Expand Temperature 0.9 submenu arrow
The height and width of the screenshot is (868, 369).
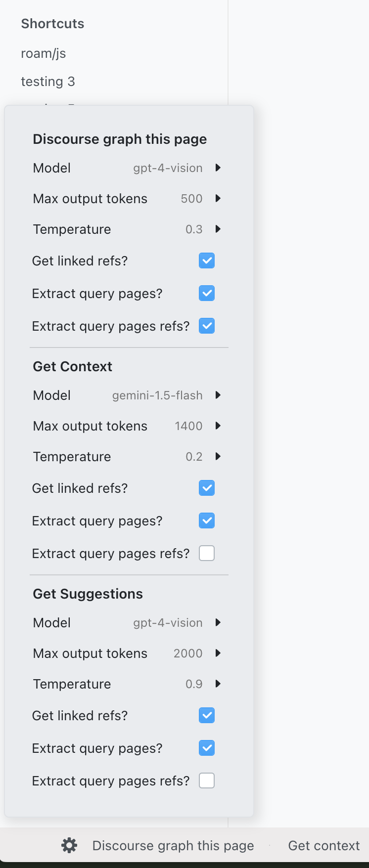pos(218,684)
